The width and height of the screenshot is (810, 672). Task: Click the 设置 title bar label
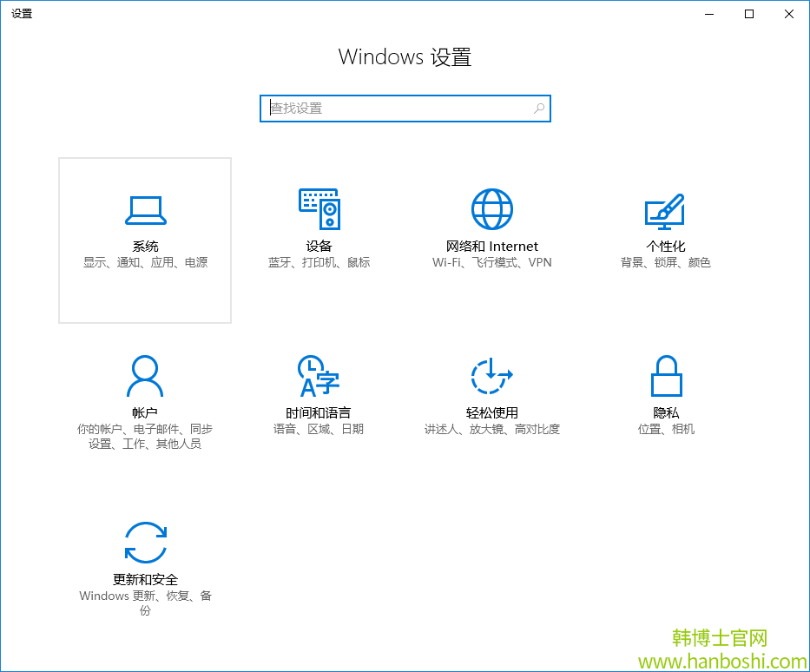coord(22,13)
